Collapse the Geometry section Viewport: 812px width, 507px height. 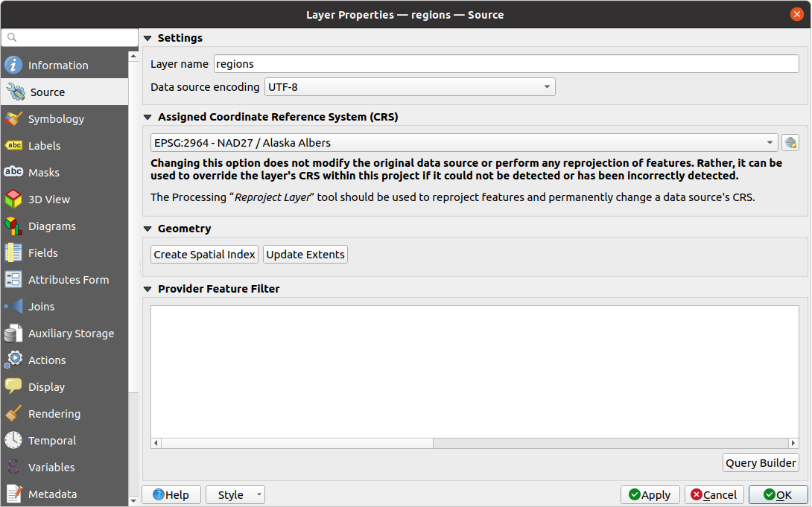coord(148,229)
